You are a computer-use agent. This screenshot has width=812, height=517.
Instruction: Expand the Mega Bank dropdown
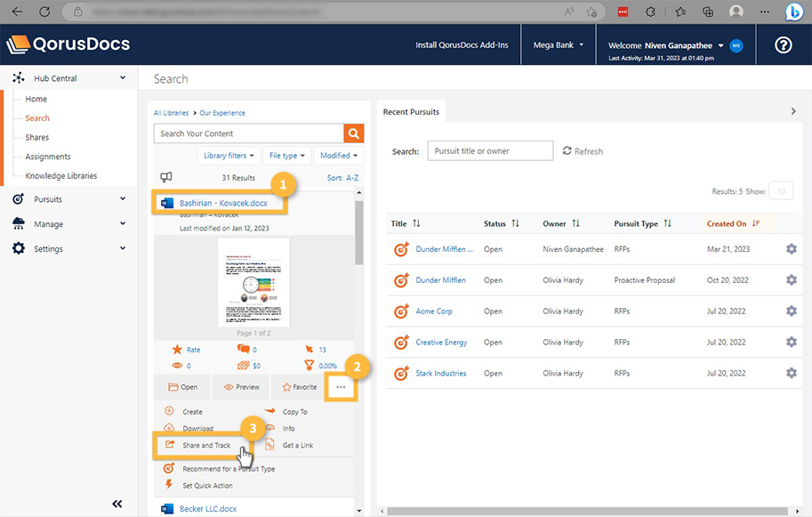pos(559,44)
